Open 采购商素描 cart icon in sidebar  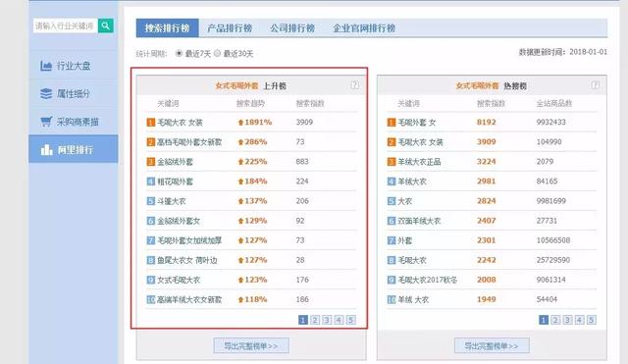46,122
